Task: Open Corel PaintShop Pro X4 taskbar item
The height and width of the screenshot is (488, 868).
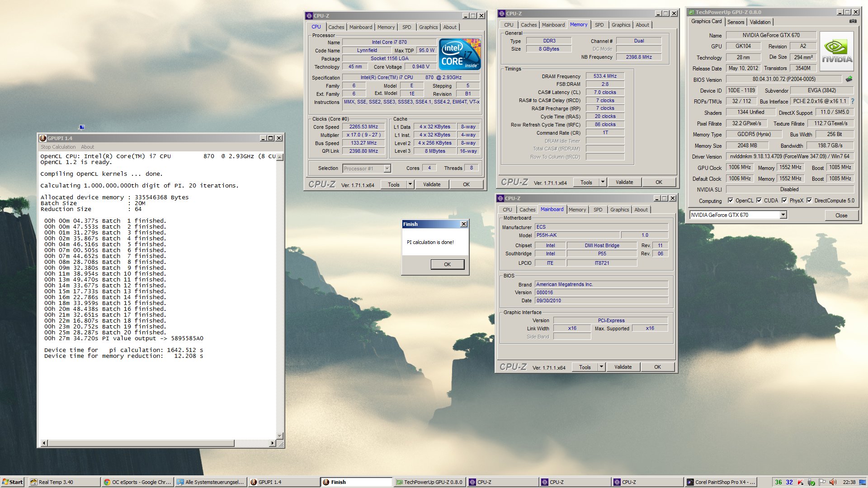Action: pyautogui.click(x=721, y=482)
